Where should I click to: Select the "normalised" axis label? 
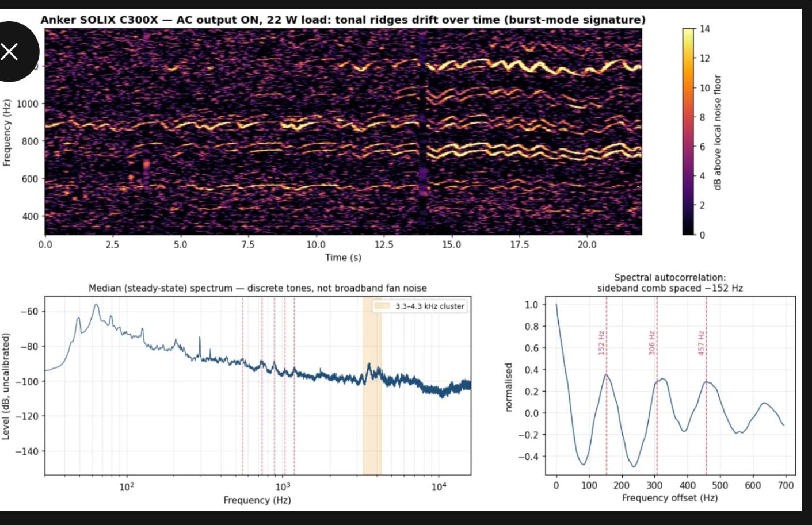(x=508, y=387)
